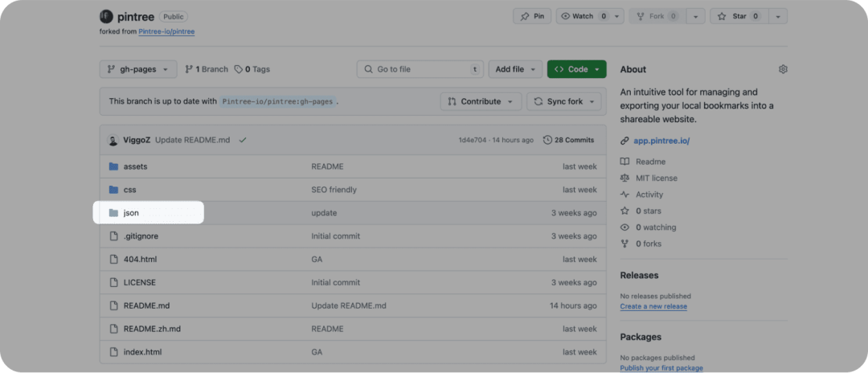Screen dimensions: 868x373
Task: Open the Activity page
Action: point(649,195)
